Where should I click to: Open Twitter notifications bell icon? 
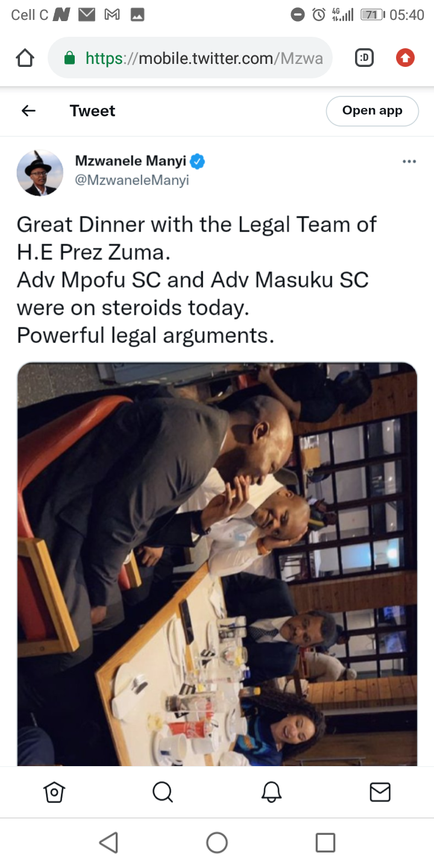pos(271,792)
